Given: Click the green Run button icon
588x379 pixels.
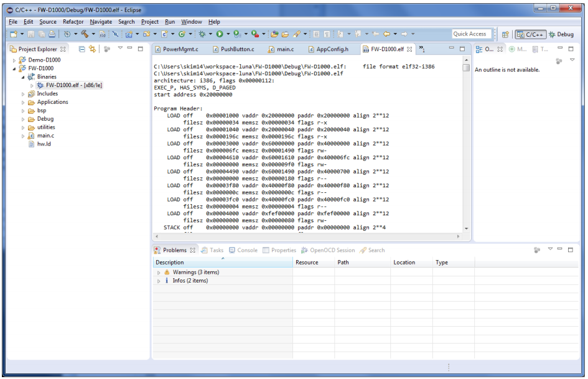Looking at the screenshot, I should (220, 34).
